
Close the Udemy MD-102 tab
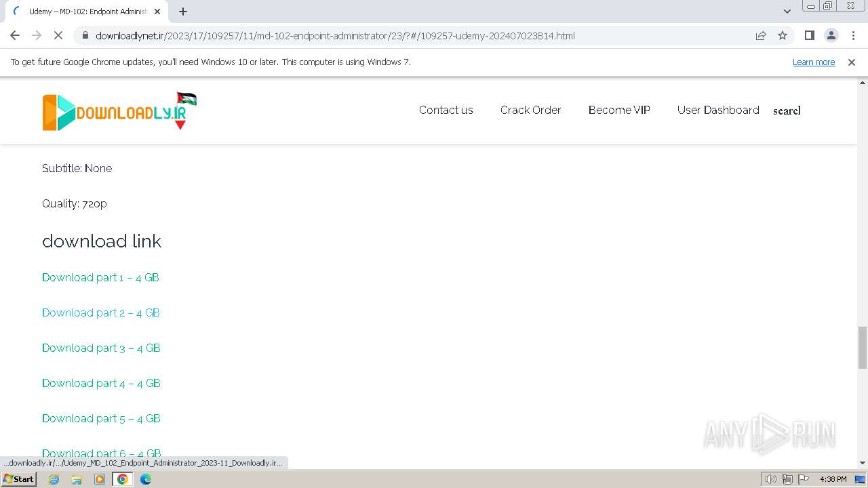[157, 12]
